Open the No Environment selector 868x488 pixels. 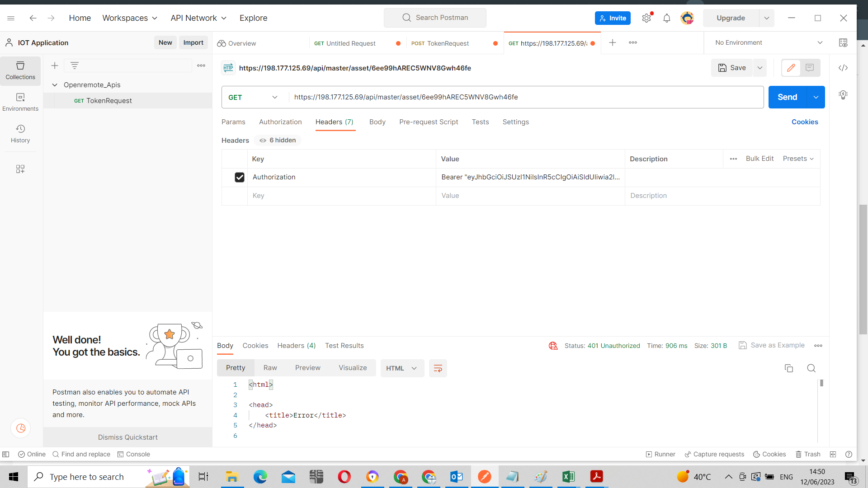pos(768,42)
